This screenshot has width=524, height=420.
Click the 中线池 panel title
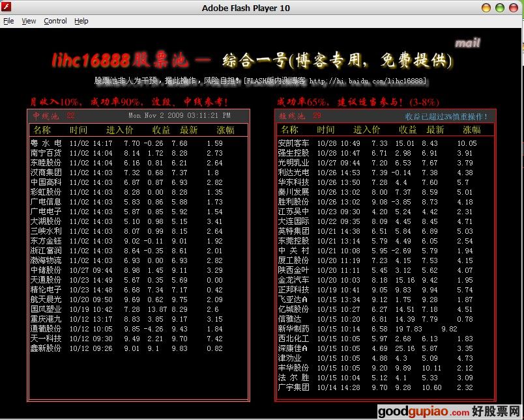[x=46, y=116]
